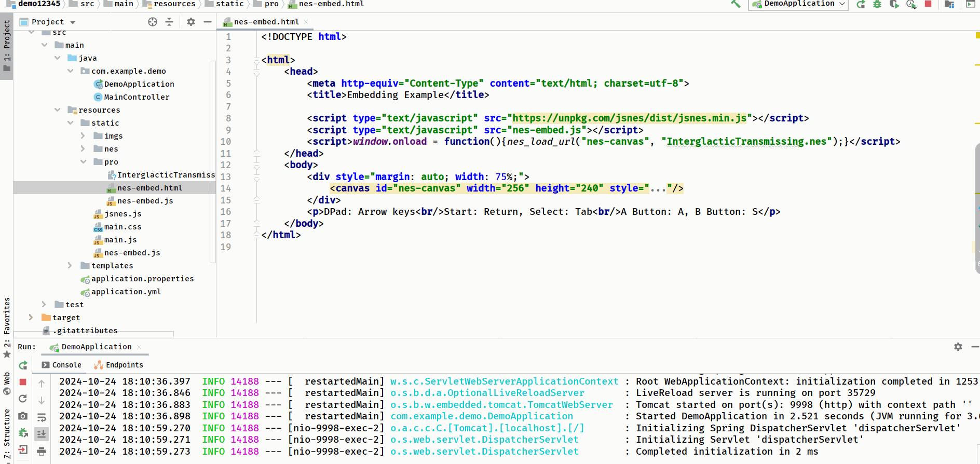
Task: Open the jsnes.min.js unpkg URL link
Action: (x=630, y=118)
